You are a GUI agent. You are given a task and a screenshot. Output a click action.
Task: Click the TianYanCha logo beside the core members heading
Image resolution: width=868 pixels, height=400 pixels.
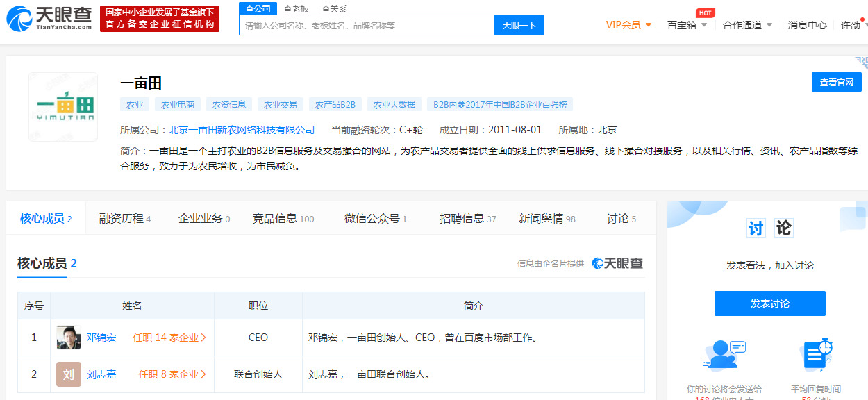point(617,263)
